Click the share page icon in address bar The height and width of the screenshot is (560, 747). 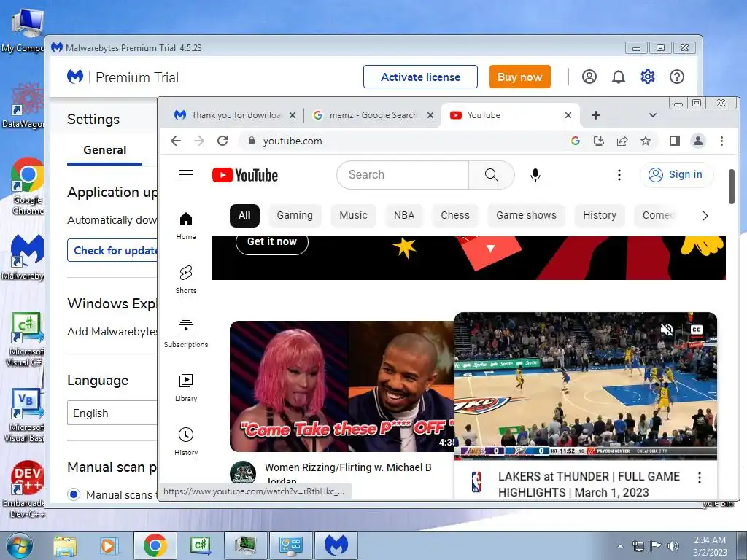(622, 141)
